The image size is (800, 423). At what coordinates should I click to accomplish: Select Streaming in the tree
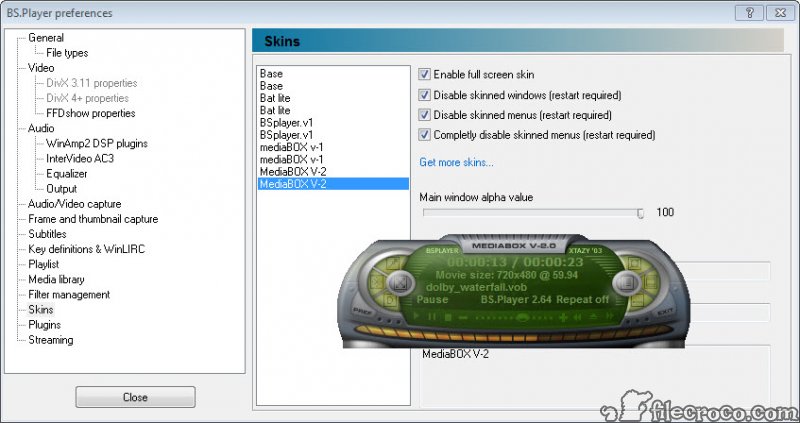[51, 340]
